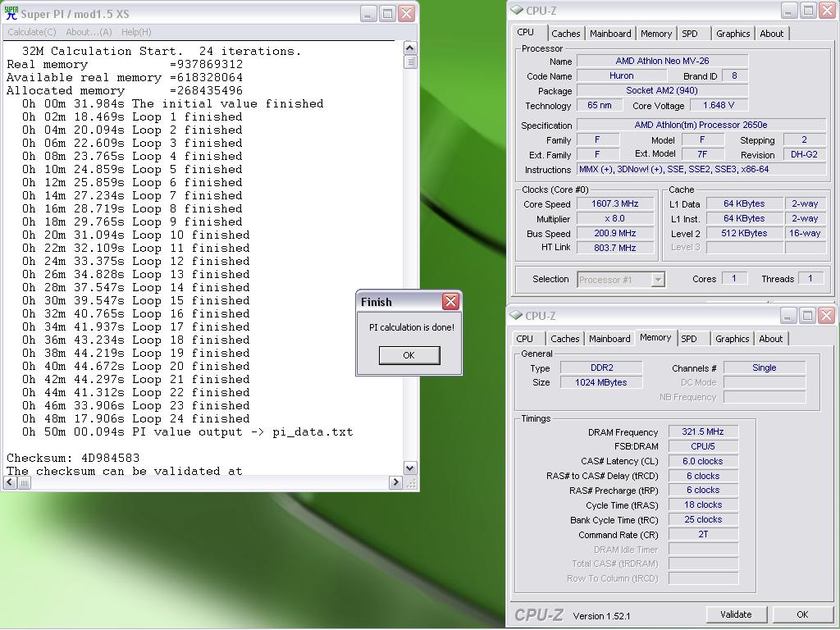Click the Cycle Time (tRAS) value 18 clocks
Image resolution: width=840 pixels, height=630 pixels.
(x=703, y=504)
